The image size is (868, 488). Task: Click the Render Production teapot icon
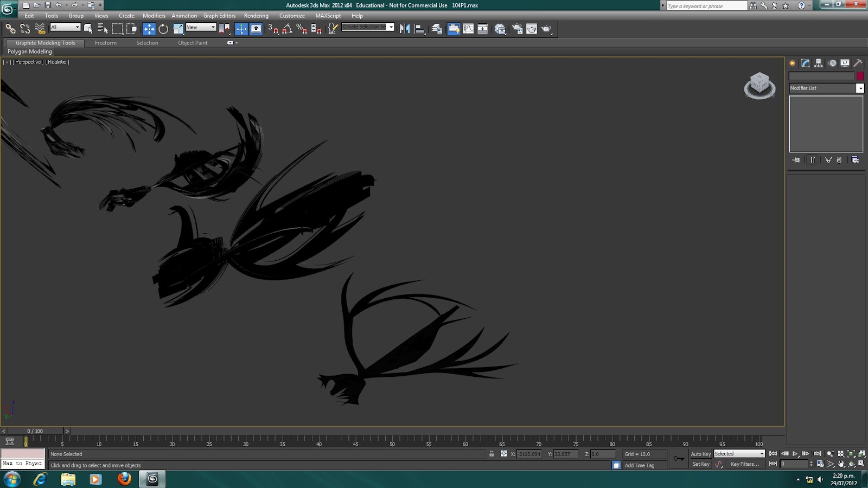point(546,29)
